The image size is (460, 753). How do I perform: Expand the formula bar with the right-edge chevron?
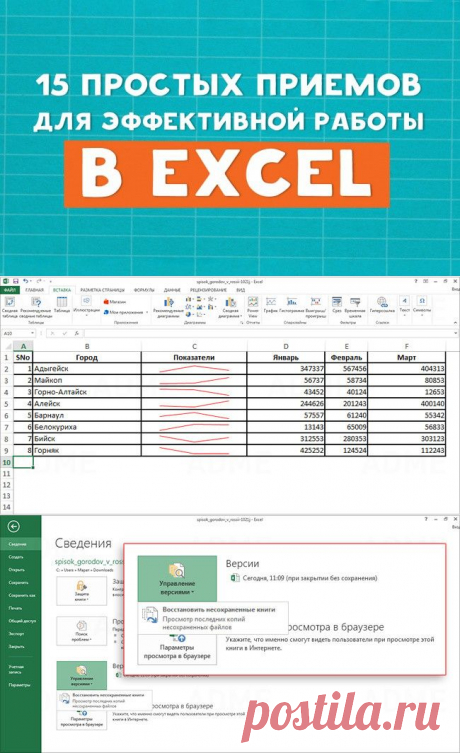(455, 333)
